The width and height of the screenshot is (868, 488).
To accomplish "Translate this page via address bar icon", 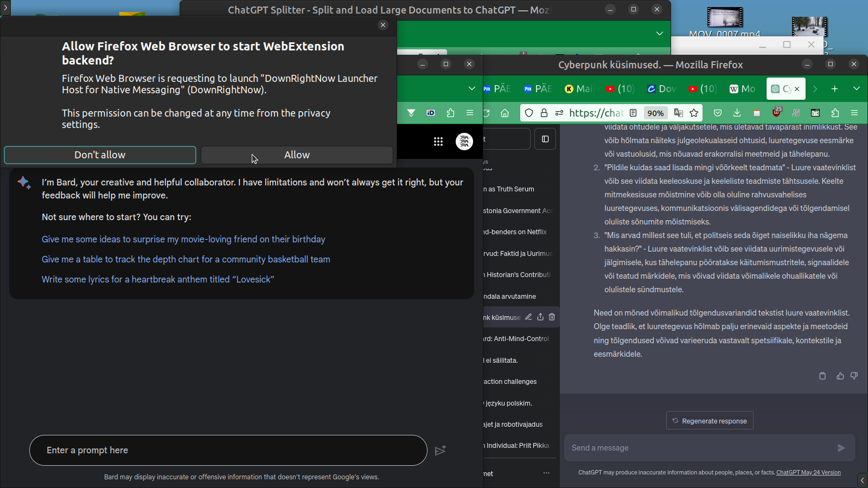I will 679,113.
